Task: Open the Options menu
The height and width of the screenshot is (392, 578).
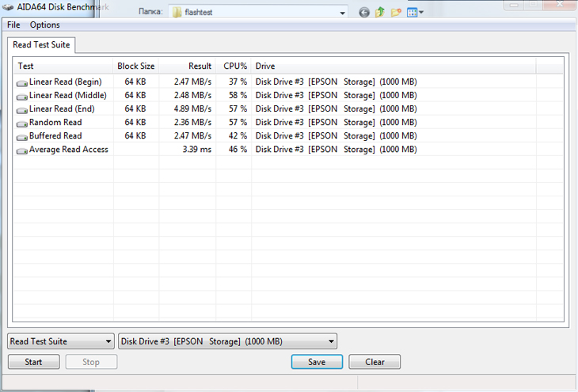Action: coord(44,25)
